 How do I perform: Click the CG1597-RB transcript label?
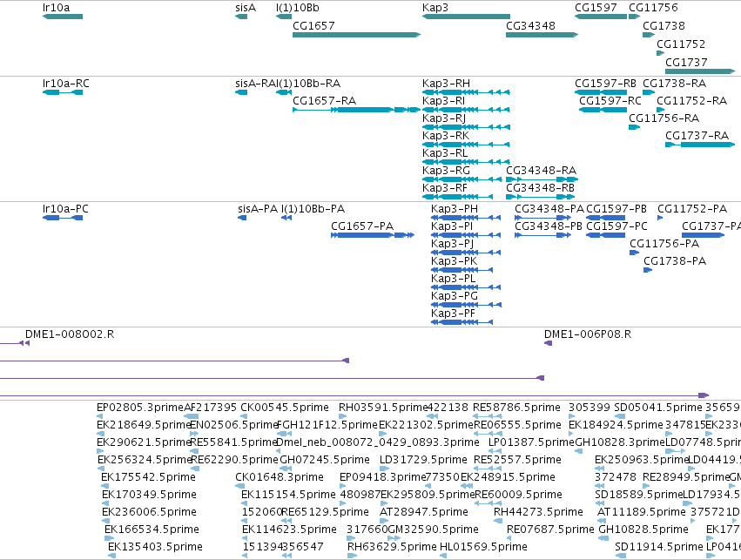pyautogui.click(x=605, y=84)
